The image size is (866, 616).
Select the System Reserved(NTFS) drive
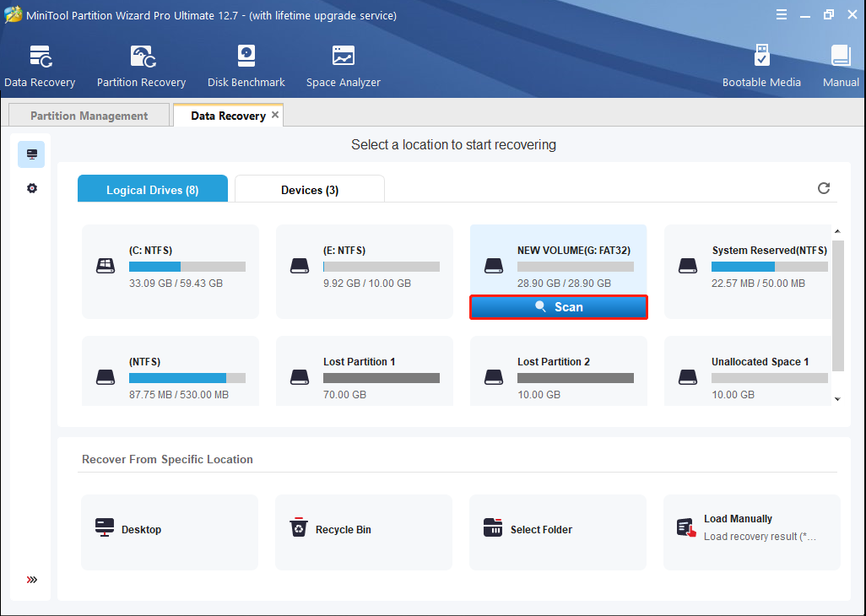coord(748,271)
